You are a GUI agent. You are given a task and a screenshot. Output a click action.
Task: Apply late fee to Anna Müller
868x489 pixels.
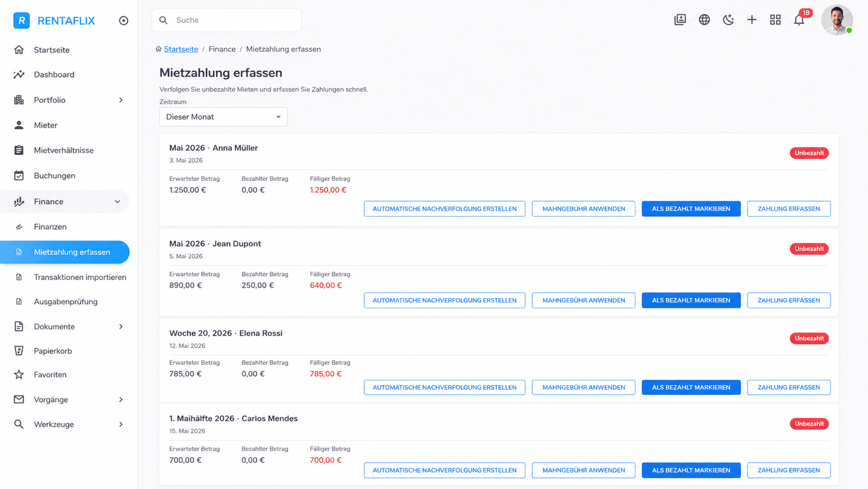click(584, 209)
